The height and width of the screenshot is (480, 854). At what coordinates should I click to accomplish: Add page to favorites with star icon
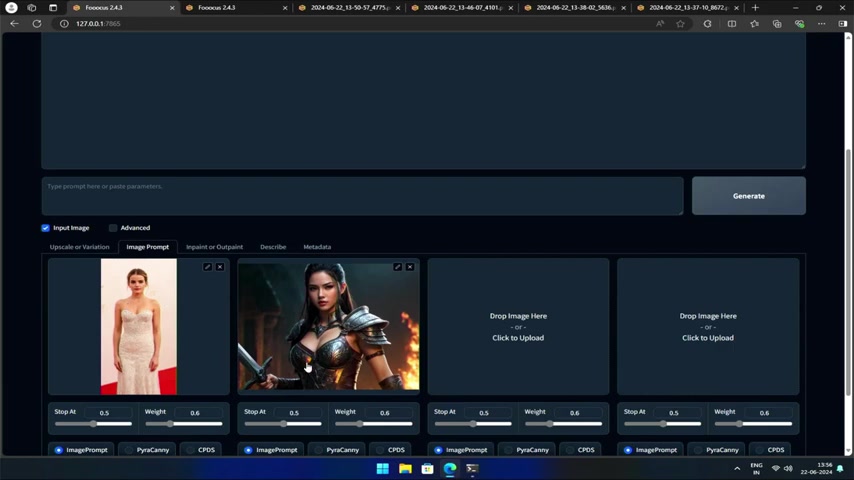[681, 24]
